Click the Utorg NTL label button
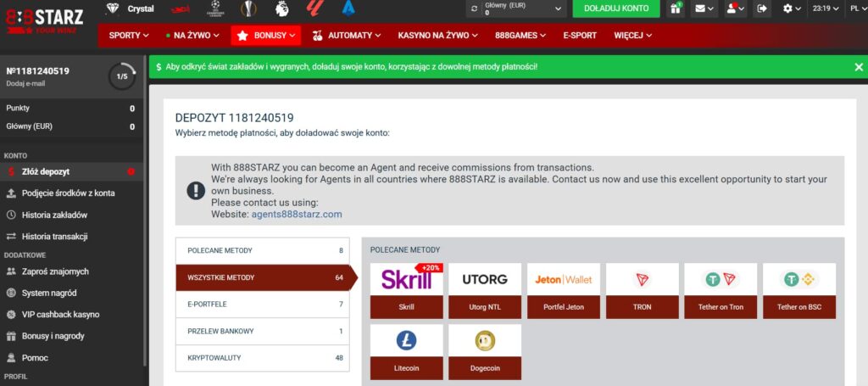This screenshot has height=386, width=868. click(x=485, y=307)
